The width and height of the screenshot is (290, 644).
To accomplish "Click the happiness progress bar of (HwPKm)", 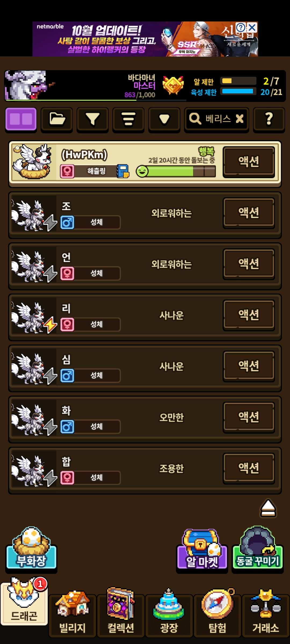I will [176, 171].
